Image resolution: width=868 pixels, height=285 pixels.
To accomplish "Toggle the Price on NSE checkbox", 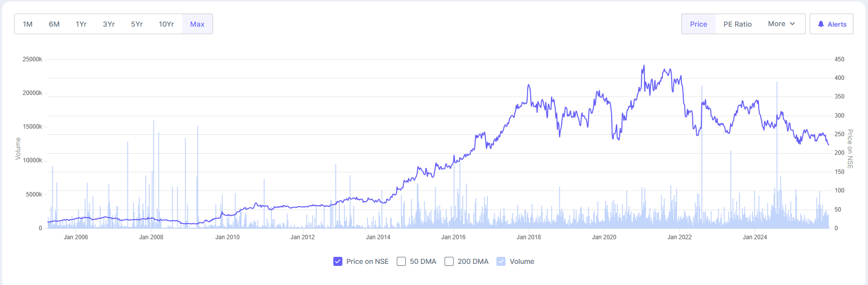I will (x=338, y=261).
